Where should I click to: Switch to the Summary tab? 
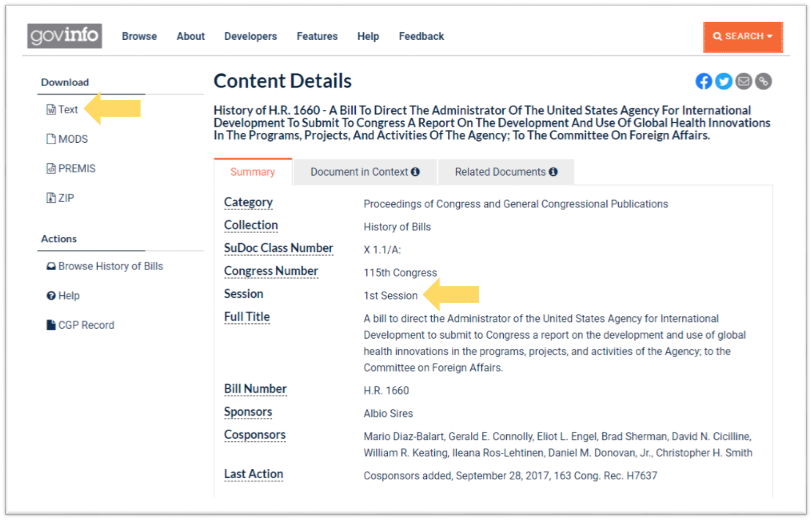pos(252,172)
